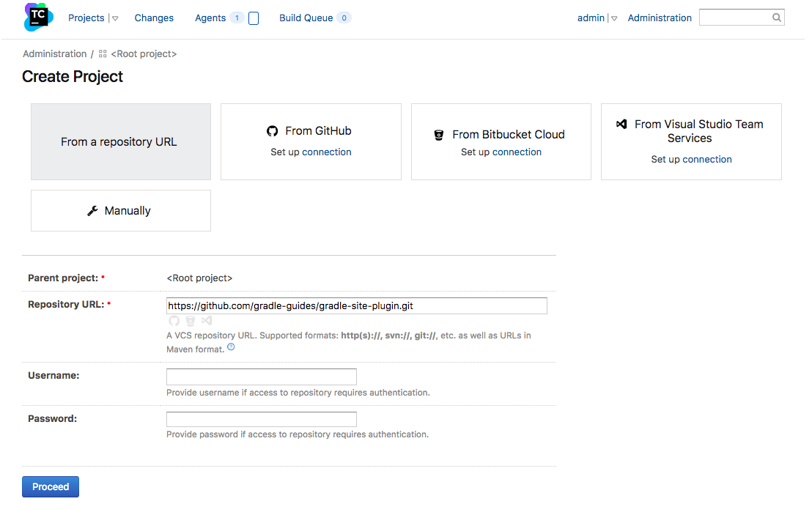Open the help icon after Maven format
Screen dimensions: 812x515
click(231, 348)
